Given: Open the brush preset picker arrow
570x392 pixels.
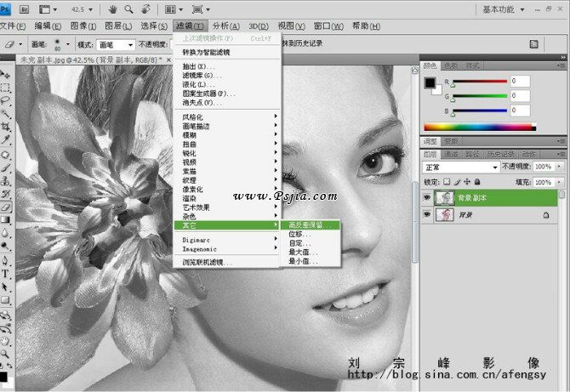Looking at the screenshot, I should click(x=67, y=44).
